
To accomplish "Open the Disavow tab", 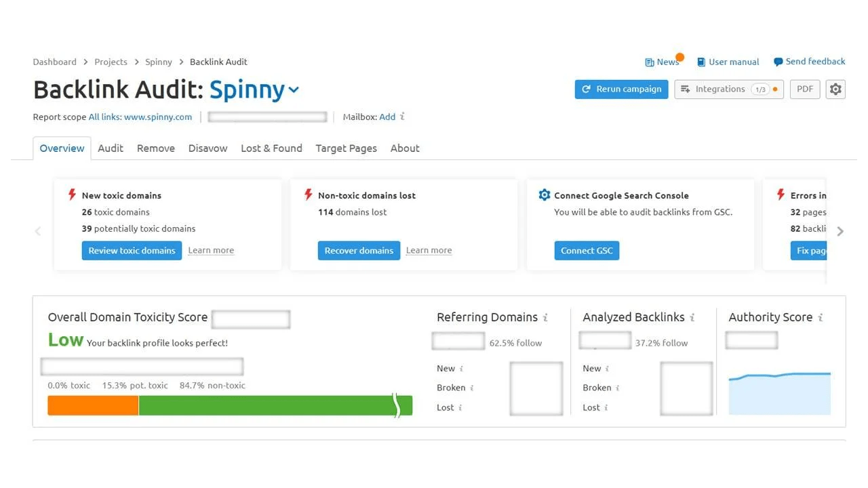I will click(208, 148).
